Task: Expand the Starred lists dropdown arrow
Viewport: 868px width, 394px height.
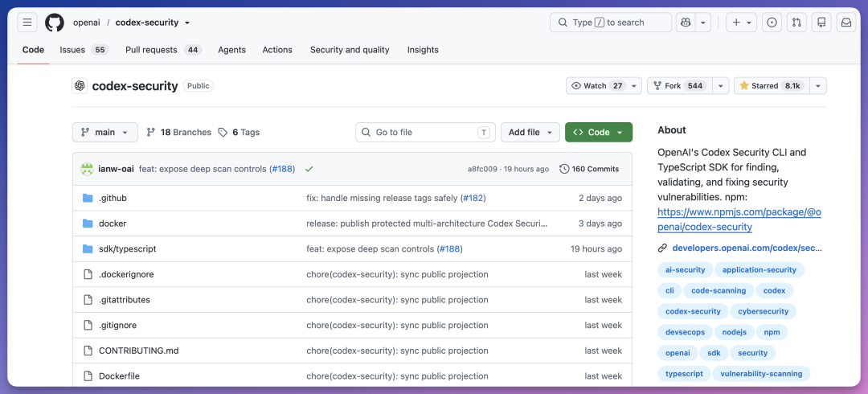Action: coord(818,86)
